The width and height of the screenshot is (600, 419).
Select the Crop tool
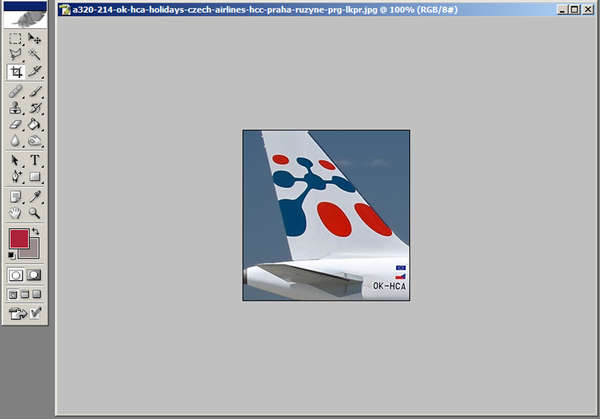(16, 72)
